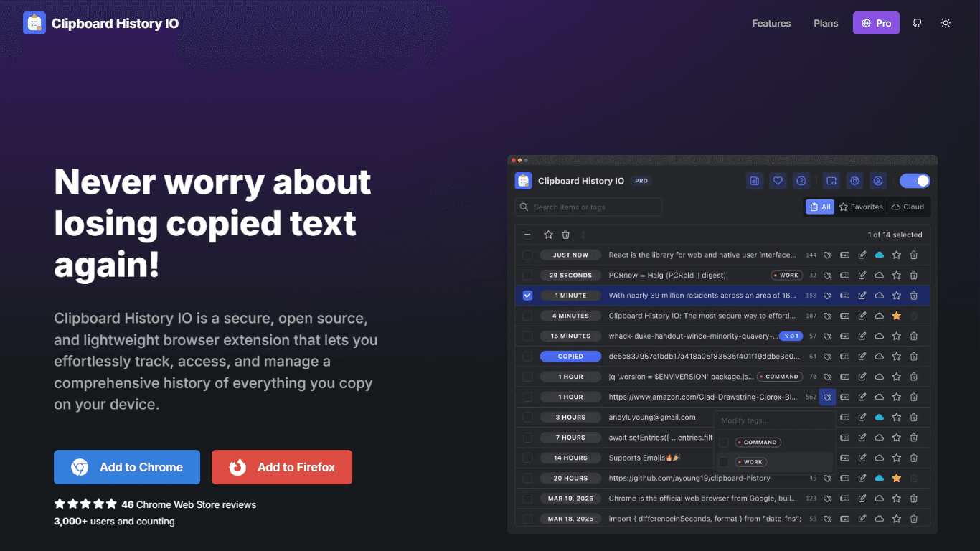Delete the 'import { differenceInSeconds' entry

(914, 519)
